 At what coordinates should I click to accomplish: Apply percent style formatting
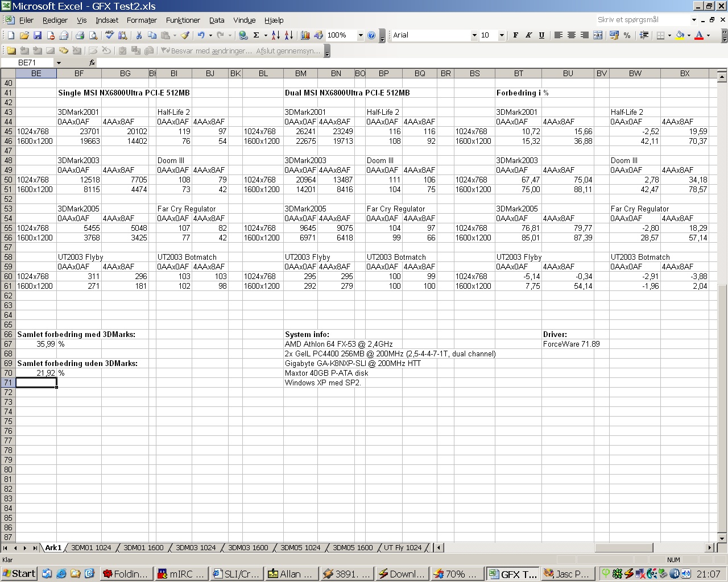click(627, 35)
